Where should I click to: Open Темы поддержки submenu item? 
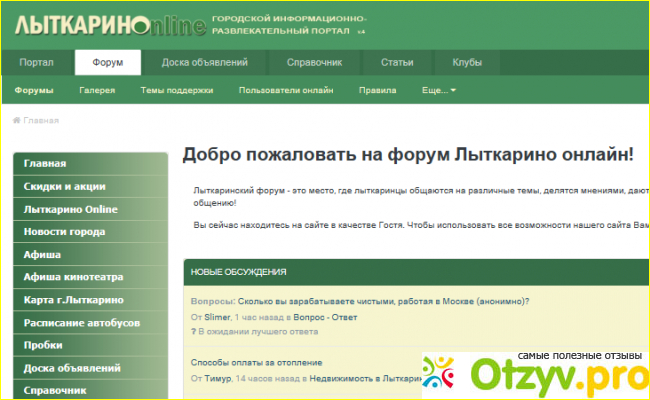click(x=176, y=91)
